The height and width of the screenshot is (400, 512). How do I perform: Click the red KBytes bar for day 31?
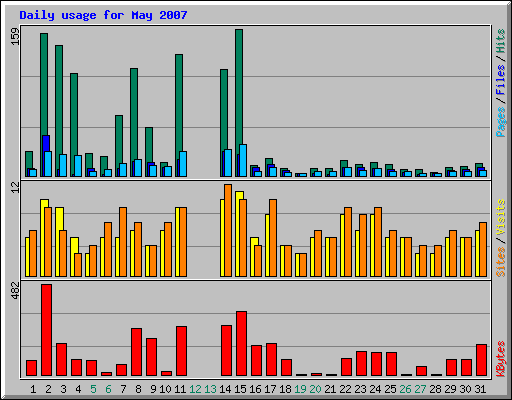pos(481,360)
